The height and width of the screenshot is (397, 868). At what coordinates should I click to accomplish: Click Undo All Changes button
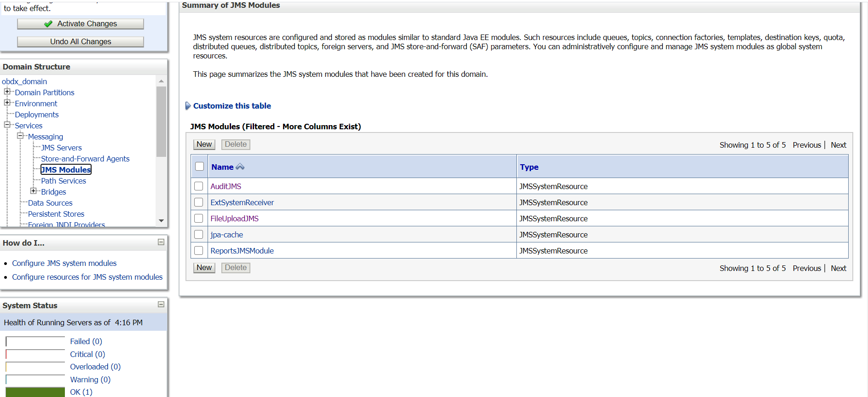pos(81,41)
